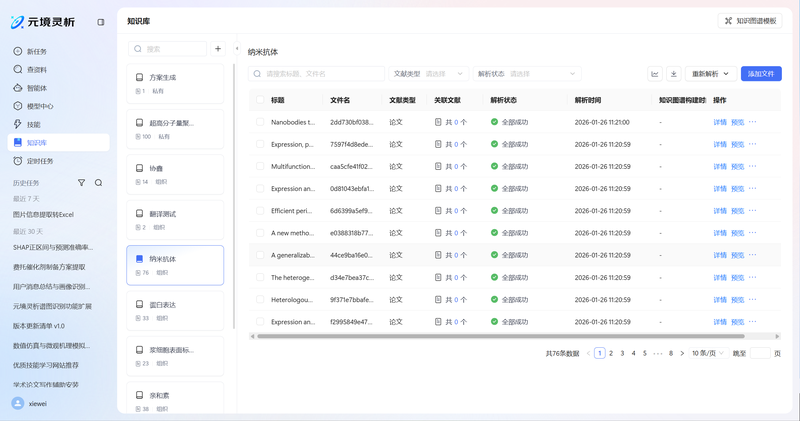The width and height of the screenshot is (800, 421).
Task: Click left arrow of horizontal scrollbar
Action: pyautogui.click(x=252, y=336)
